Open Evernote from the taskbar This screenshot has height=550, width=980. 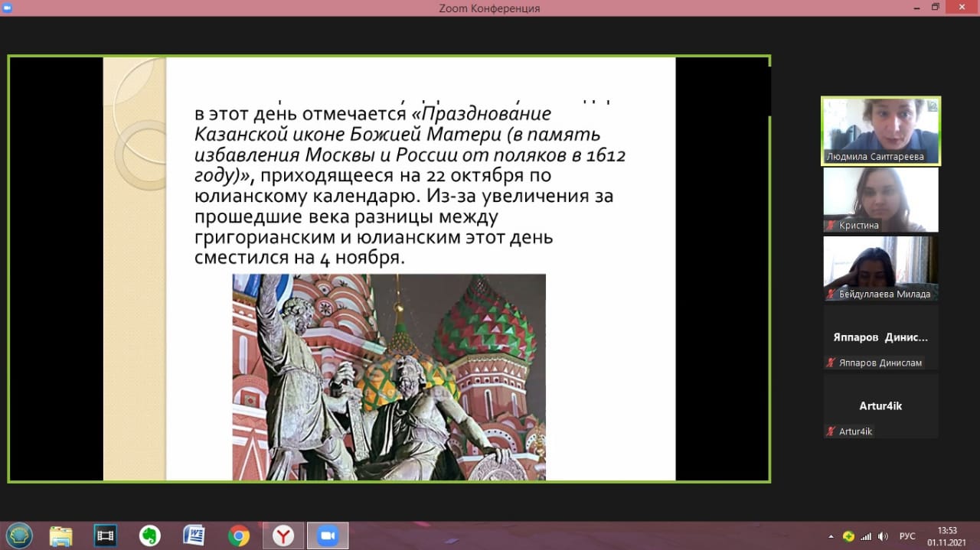[149, 535]
